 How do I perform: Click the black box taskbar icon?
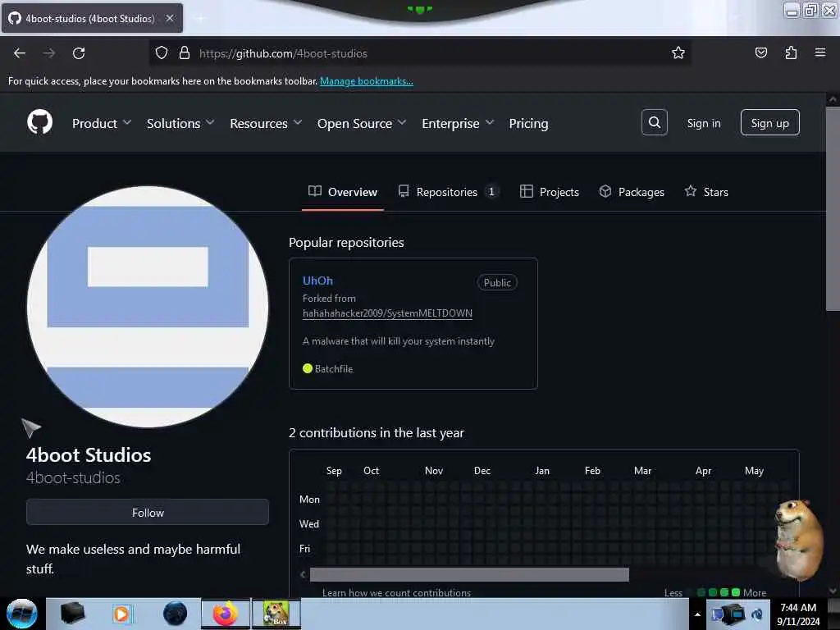click(72, 614)
